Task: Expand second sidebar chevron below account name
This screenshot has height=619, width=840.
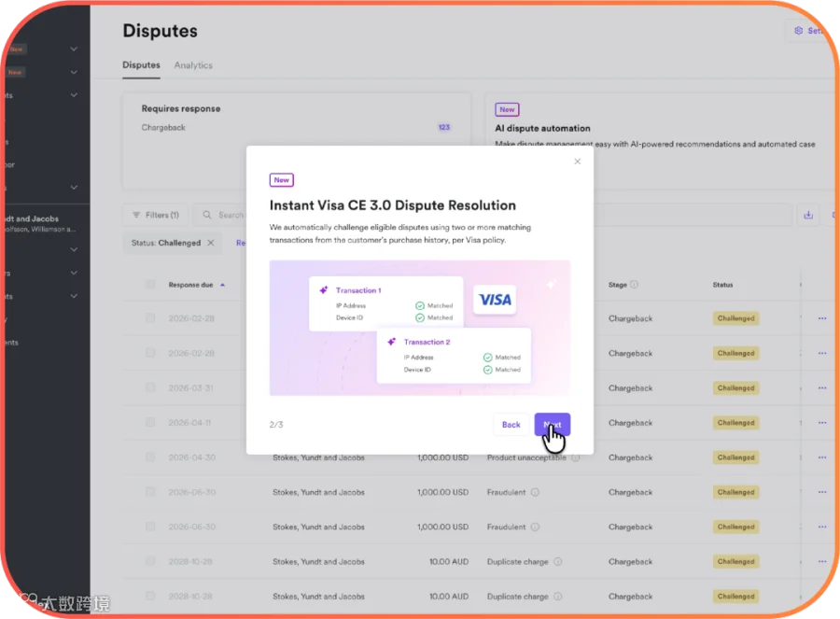Action: point(74,273)
